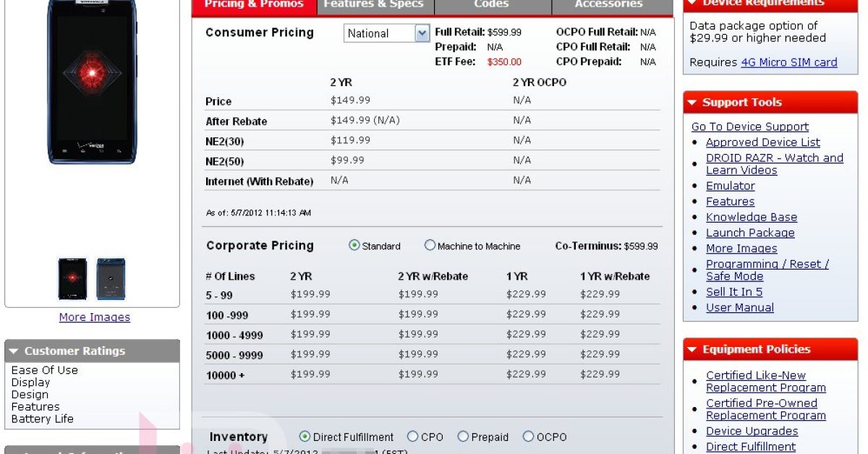The image size is (868, 454).
Task: Click the front view phone thumbnail
Action: click(x=73, y=278)
